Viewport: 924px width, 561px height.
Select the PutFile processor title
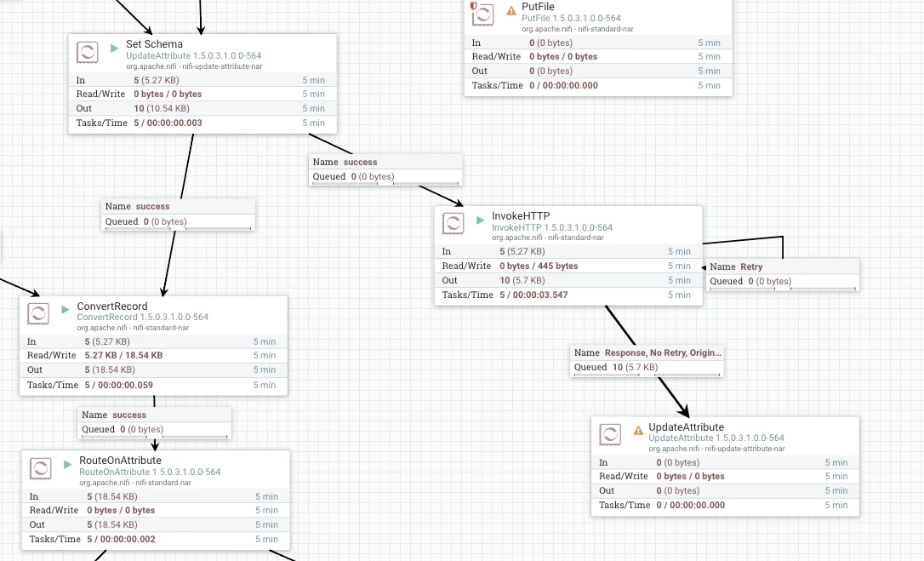coord(538,7)
